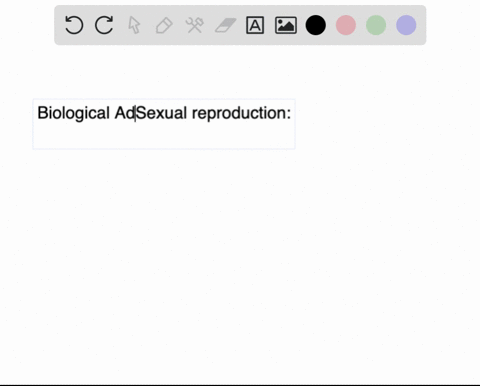Insert an image with picture tool
This screenshot has width=480, height=386.
coord(286,25)
